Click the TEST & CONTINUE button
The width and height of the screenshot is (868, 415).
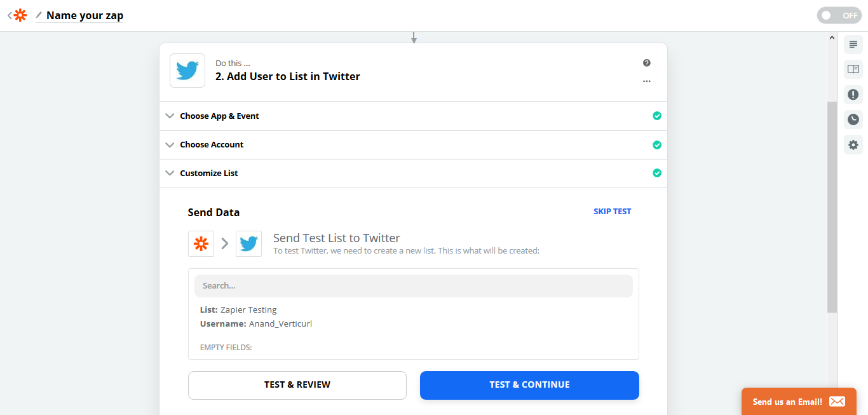[529, 385]
